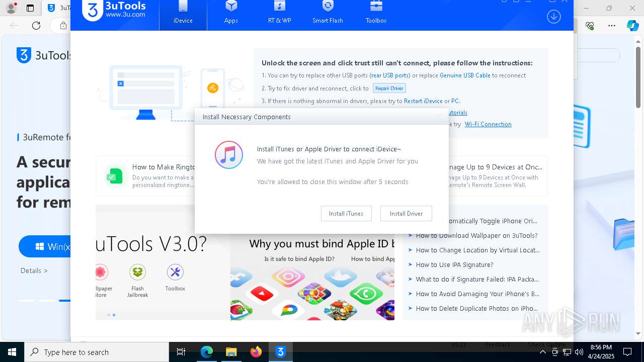Click the iTunes music note icon

(x=229, y=155)
